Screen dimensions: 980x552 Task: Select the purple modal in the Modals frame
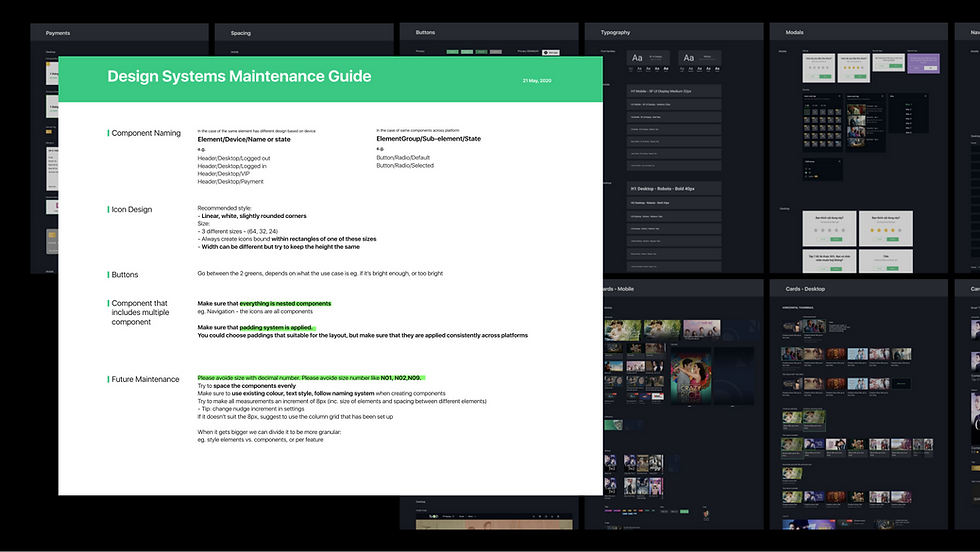coord(924,64)
